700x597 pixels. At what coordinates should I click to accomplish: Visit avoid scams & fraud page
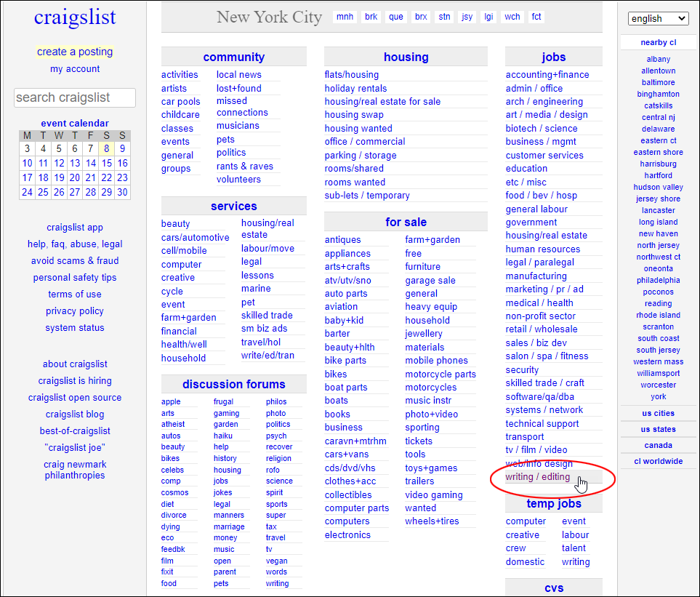75,261
